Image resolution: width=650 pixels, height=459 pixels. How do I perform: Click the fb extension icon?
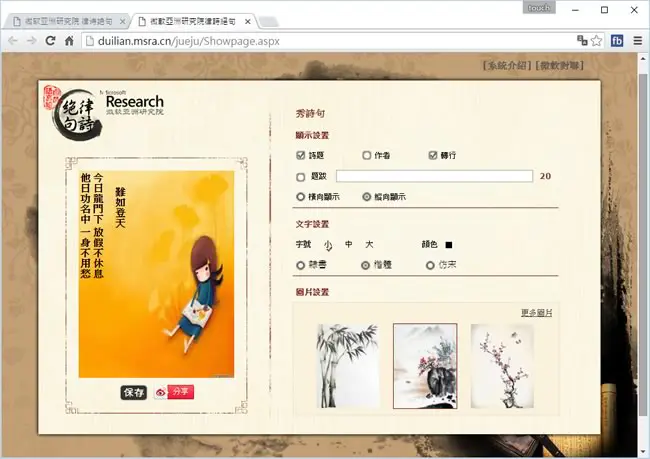coord(617,41)
